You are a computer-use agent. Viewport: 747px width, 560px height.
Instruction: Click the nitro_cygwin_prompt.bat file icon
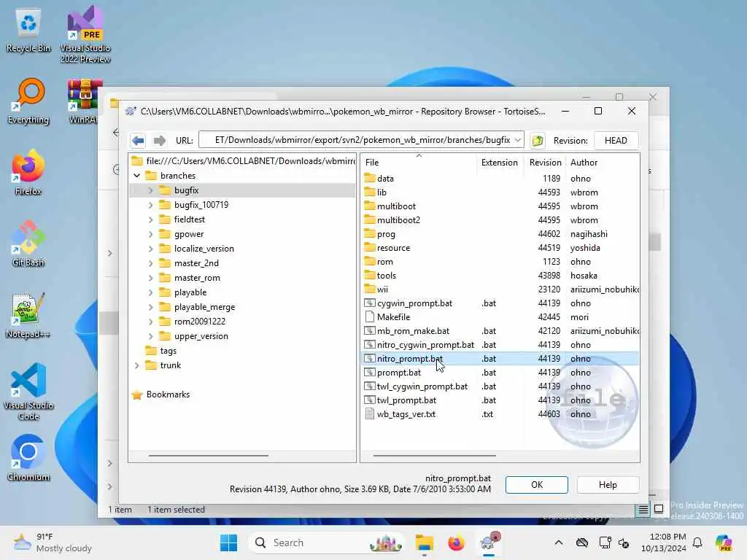coord(370,344)
